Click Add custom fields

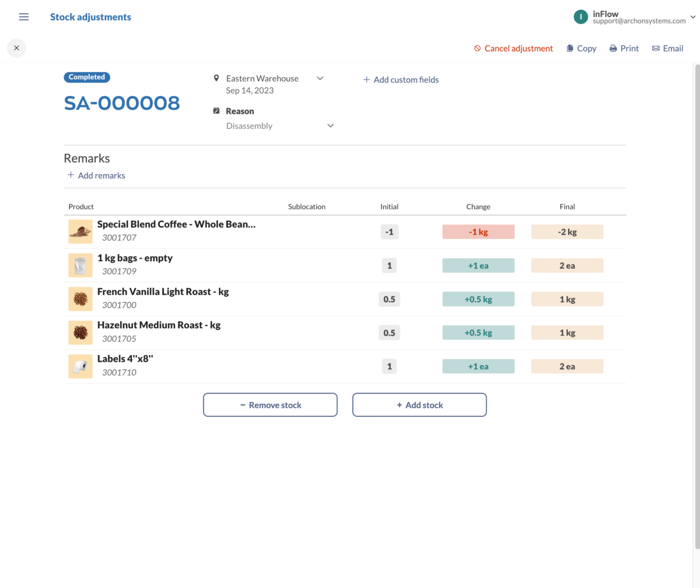(x=401, y=80)
